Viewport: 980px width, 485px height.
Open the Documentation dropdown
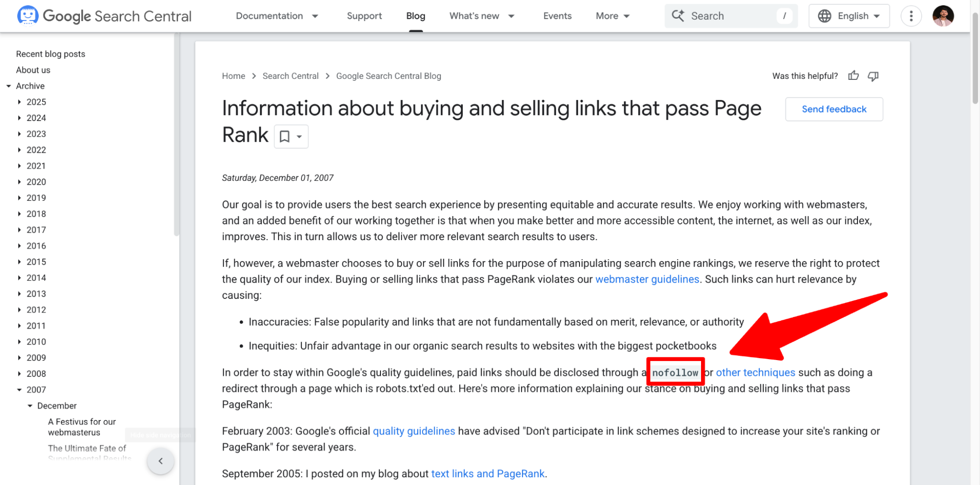(x=277, y=16)
